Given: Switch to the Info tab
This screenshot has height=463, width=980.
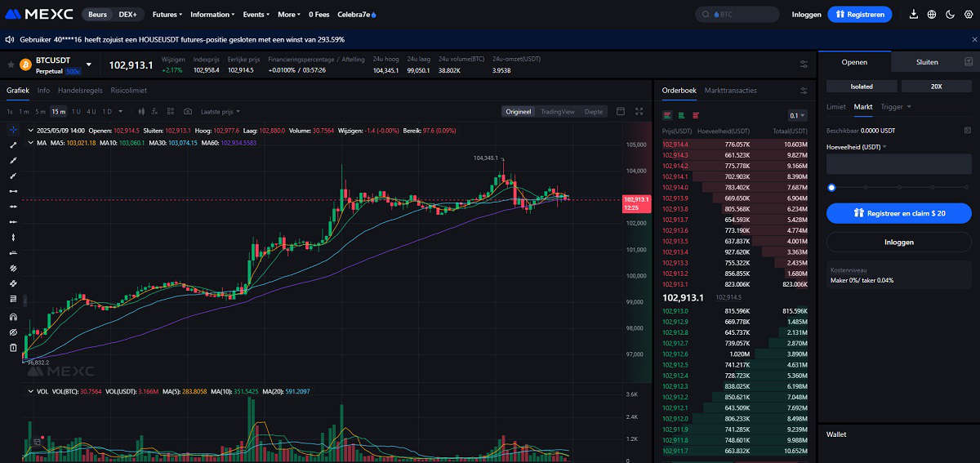Looking at the screenshot, I should pos(43,91).
